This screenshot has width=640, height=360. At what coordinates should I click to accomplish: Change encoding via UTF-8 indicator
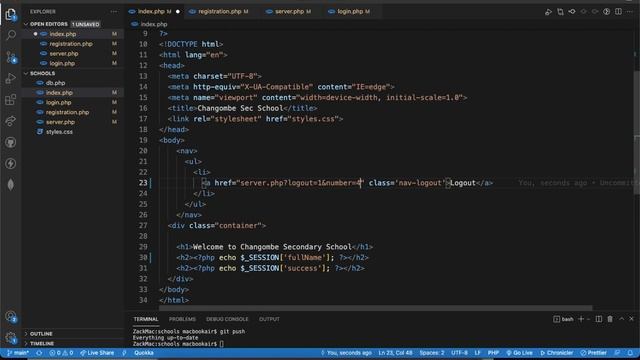click(459, 353)
